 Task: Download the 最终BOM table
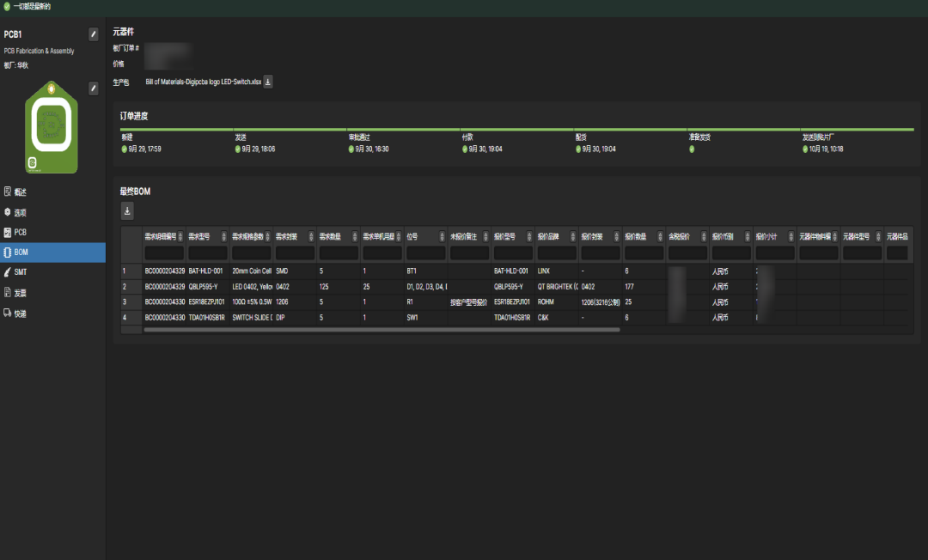point(127,210)
